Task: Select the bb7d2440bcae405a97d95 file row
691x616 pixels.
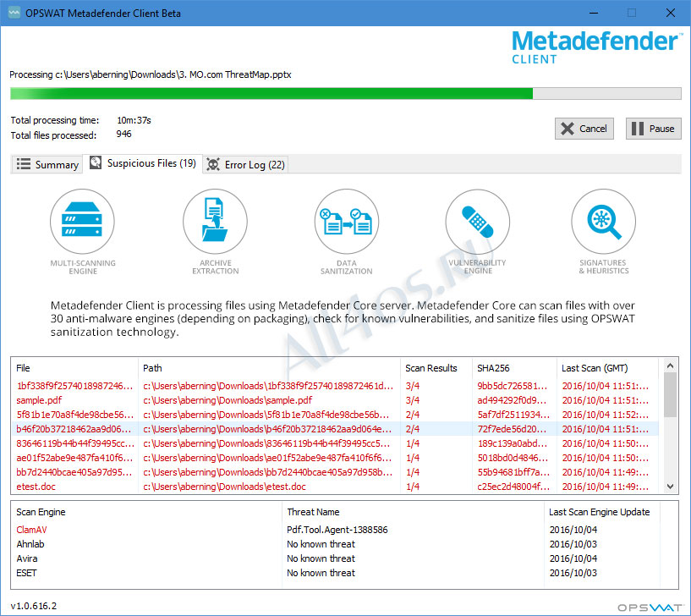Action: point(335,472)
